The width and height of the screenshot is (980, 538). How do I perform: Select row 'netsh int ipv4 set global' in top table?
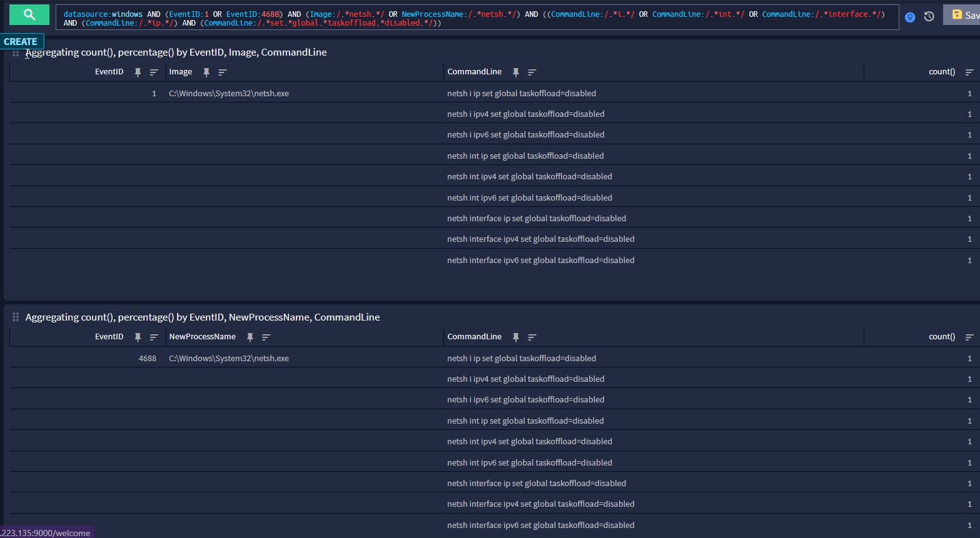pyautogui.click(x=529, y=177)
